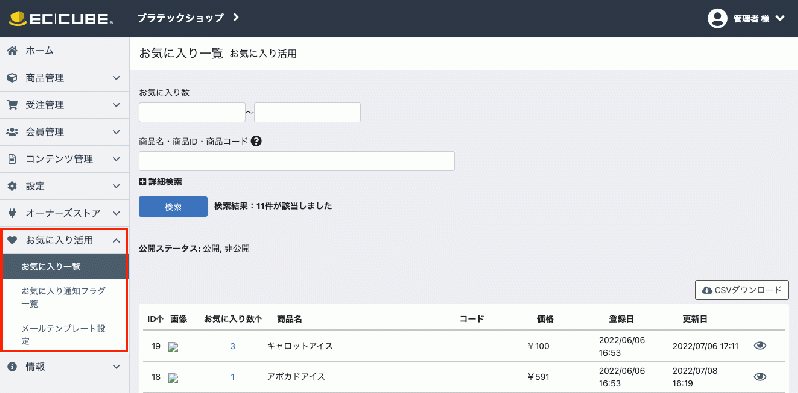The height and width of the screenshot is (393, 798).
Task: Sort by ID column header
Action: coord(155,319)
